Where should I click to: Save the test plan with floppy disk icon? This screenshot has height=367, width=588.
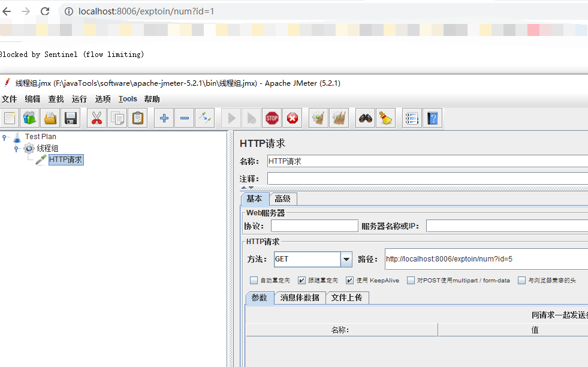point(71,118)
